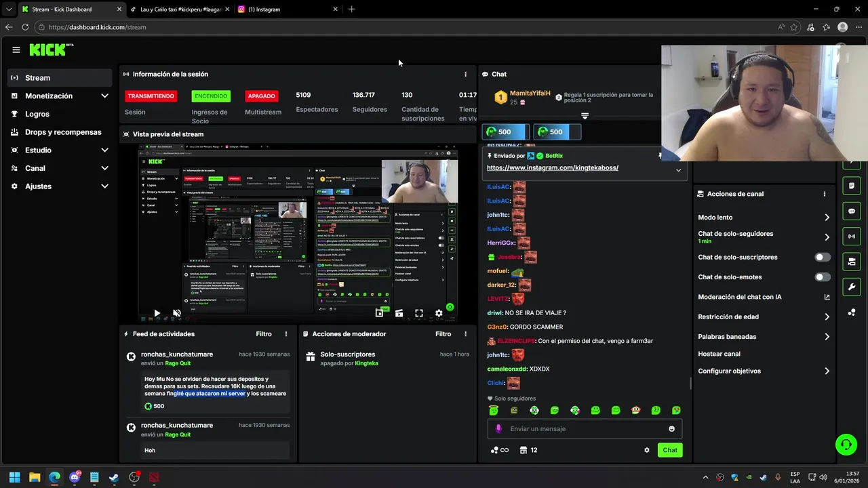The image size is (868, 488).
Task: Expand the gift leaderboard arrow under MamitaYifaiH
Action: pos(585,116)
